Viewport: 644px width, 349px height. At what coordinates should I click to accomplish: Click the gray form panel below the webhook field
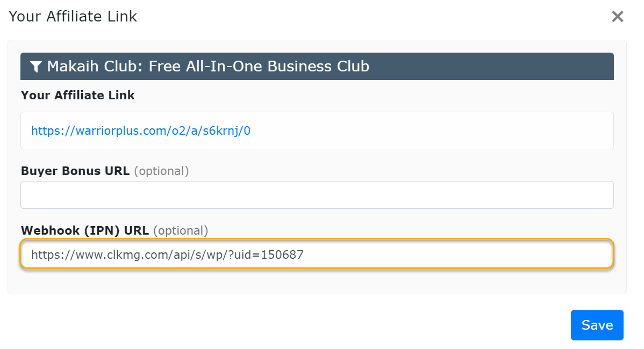(x=317, y=281)
